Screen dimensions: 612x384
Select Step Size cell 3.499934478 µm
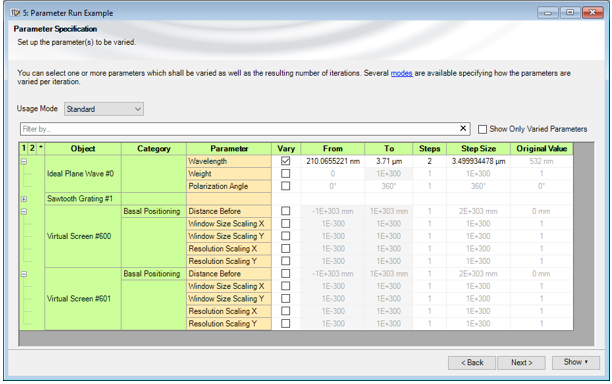tap(479, 161)
